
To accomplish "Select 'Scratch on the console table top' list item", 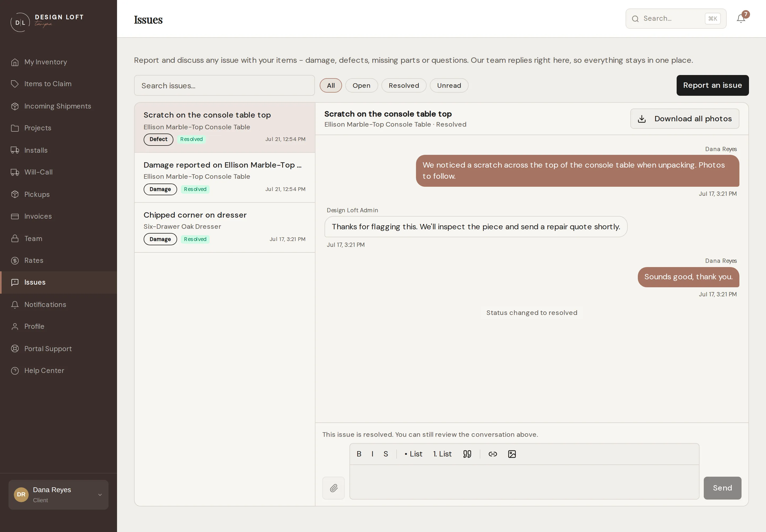I will tap(225, 127).
